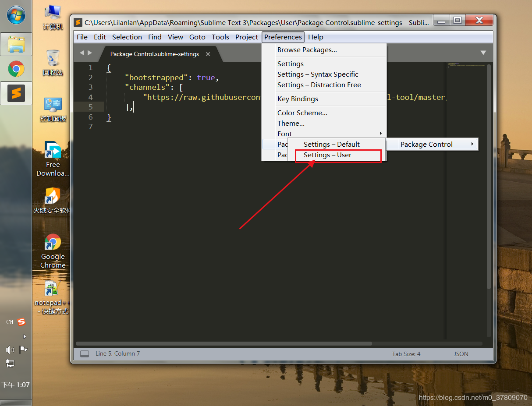Click the Sogou input method icon
Viewport: 532px width, 406px height.
[x=21, y=322]
